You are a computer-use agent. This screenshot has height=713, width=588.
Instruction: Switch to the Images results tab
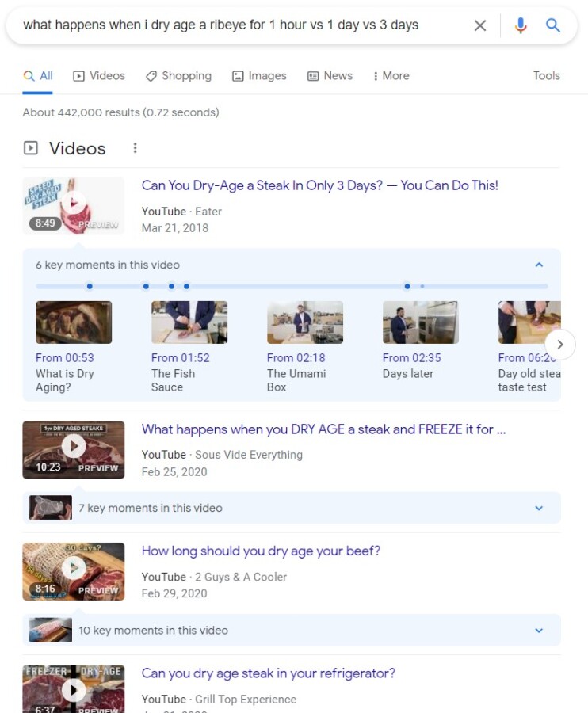[x=259, y=76]
